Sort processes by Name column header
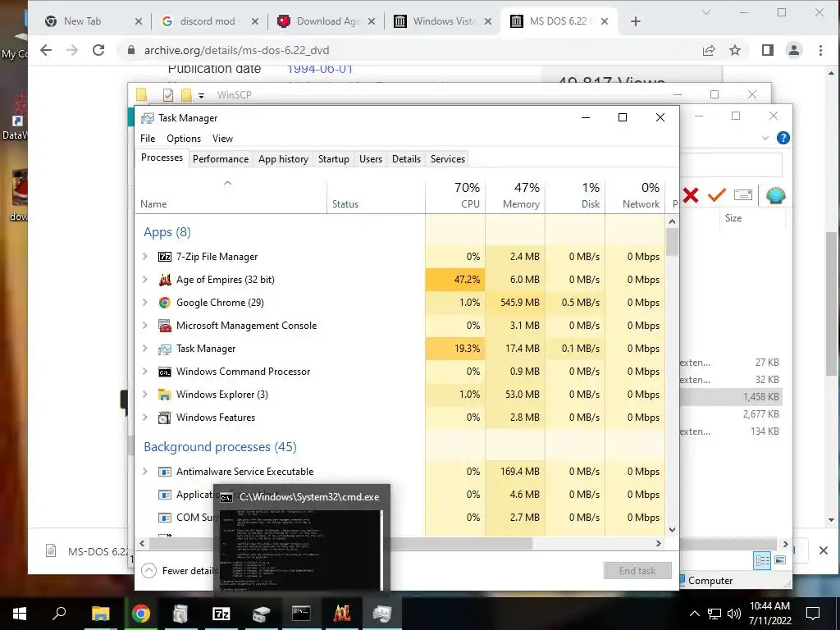Screen dimensions: 840x630 click(x=231, y=195)
